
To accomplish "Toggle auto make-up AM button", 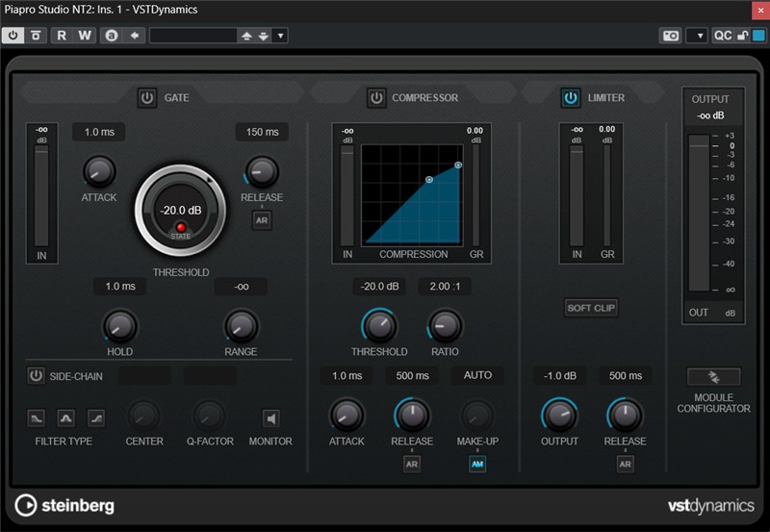I will click(x=477, y=464).
